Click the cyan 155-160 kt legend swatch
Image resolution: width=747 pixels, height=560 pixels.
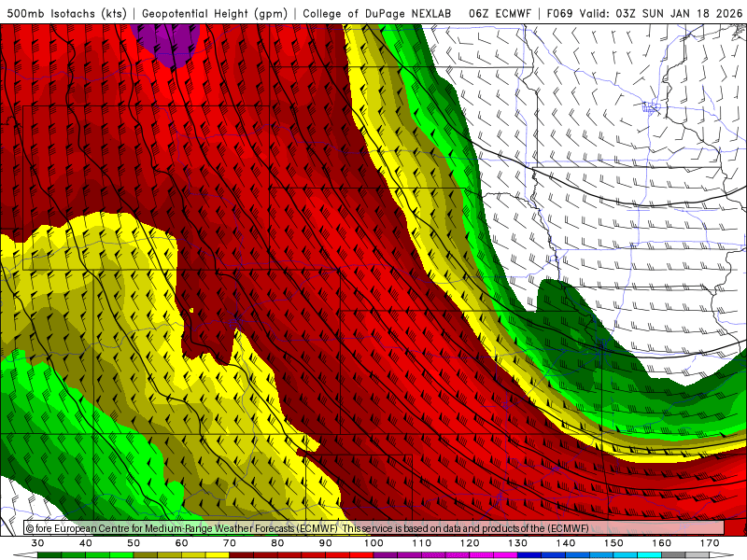point(650,555)
